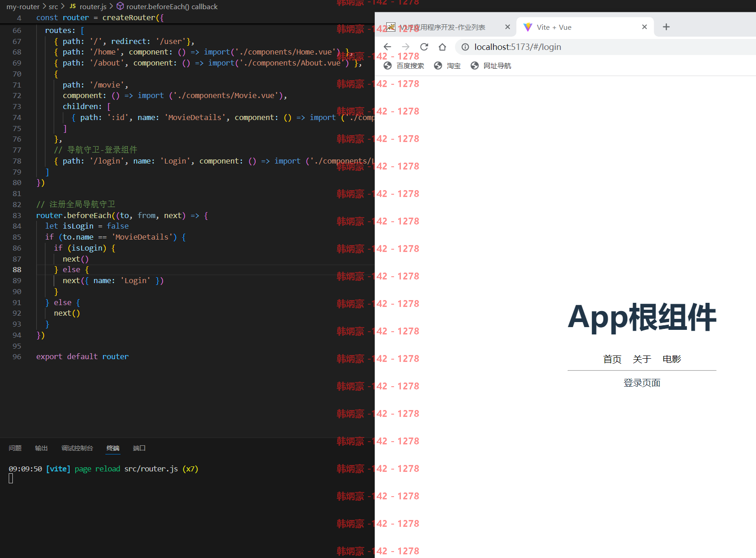
Task: Click the localhost:5173/#/login address bar
Action: pyautogui.click(x=605, y=47)
